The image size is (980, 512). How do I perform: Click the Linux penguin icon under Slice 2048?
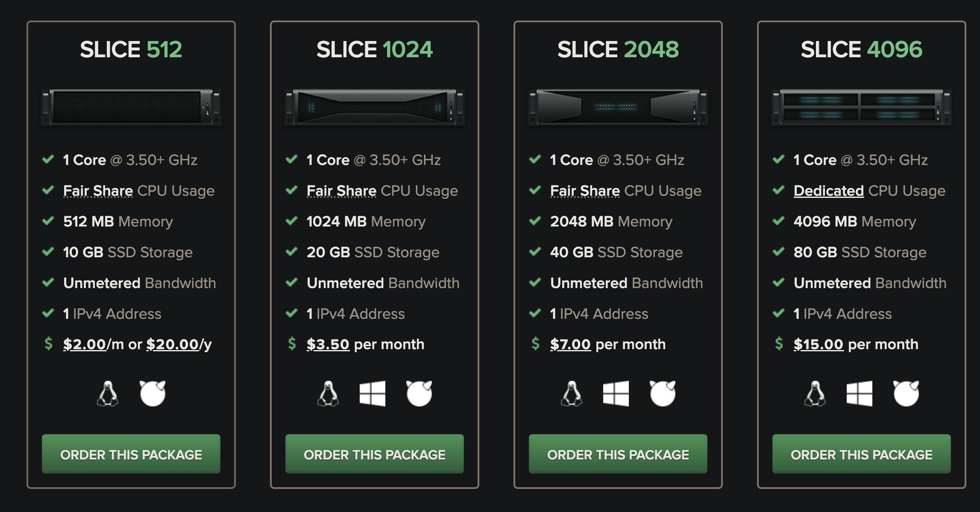[572, 393]
